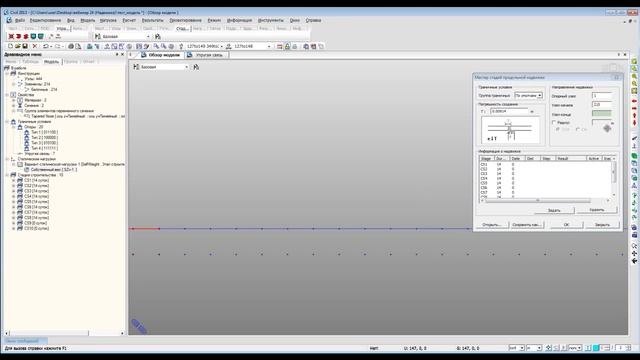Click the icon right of top Базовая combo

[x=158, y=36]
